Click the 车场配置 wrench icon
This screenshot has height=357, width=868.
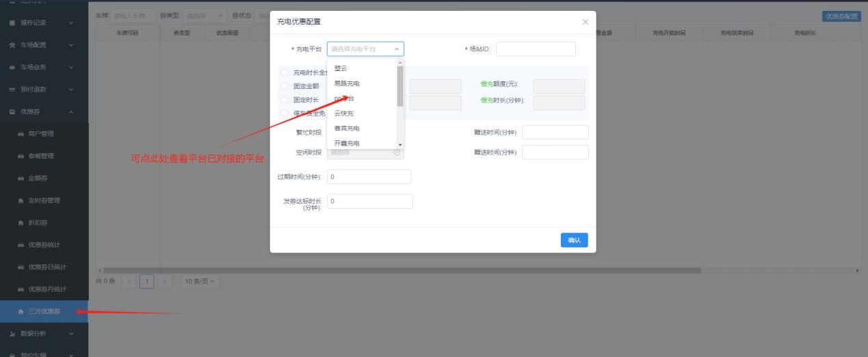(x=12, y=46)
